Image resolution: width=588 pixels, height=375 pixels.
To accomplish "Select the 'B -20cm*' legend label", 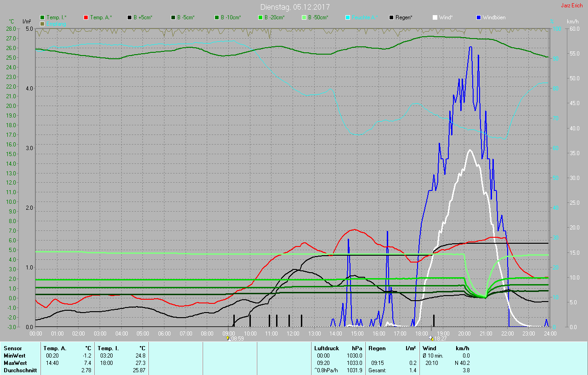I will [275, 17].
